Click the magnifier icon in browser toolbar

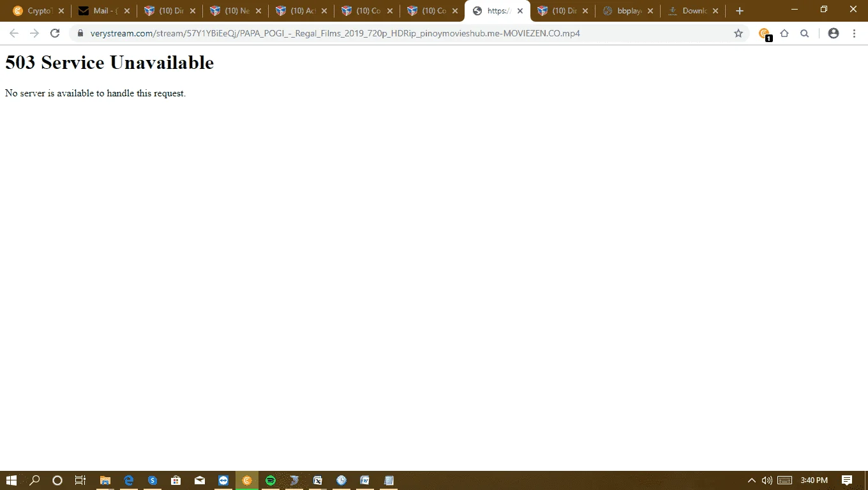tap(805, 33)
